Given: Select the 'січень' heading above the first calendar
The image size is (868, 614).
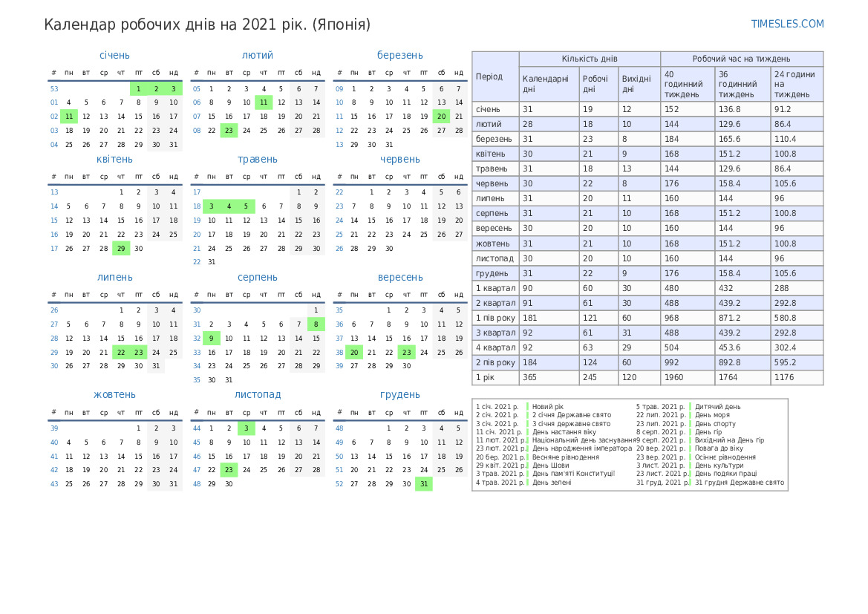Looking at the screenshot, I should 114,56.
